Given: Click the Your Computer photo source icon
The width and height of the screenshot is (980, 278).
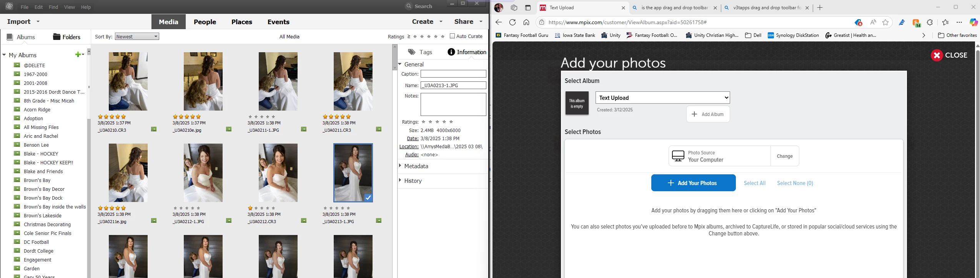Looking at the screenshot, I should pos(678,156).
